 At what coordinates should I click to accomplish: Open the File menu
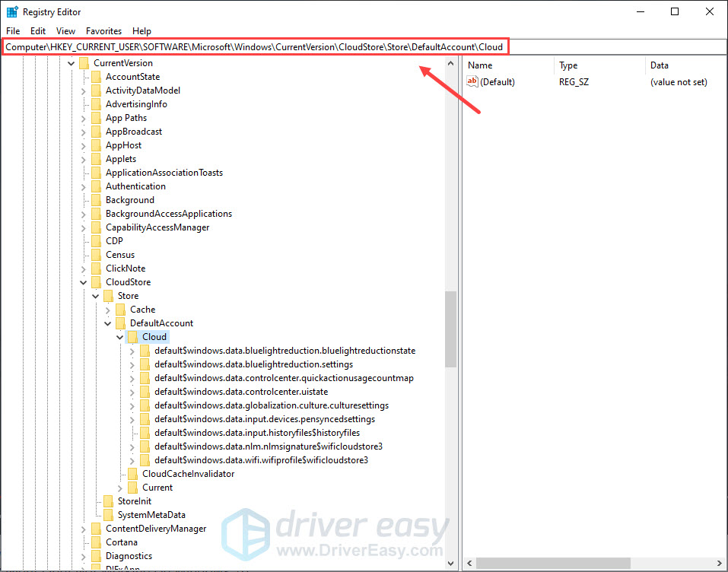point(13,31)
